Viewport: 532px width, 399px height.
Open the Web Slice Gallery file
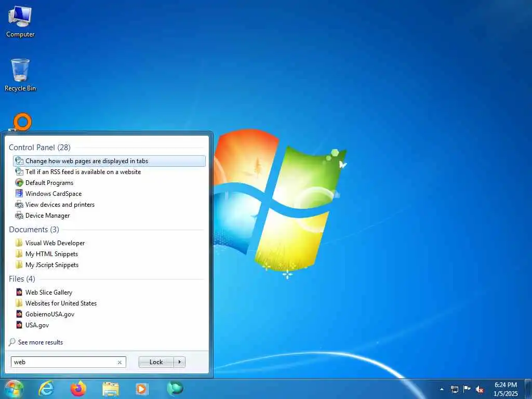point(109,292)
